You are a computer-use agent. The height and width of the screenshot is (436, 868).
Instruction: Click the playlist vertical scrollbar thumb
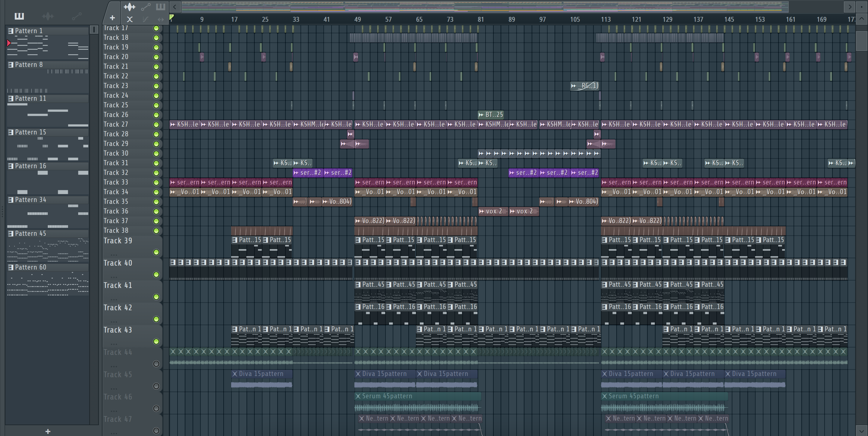click(862, 41)
